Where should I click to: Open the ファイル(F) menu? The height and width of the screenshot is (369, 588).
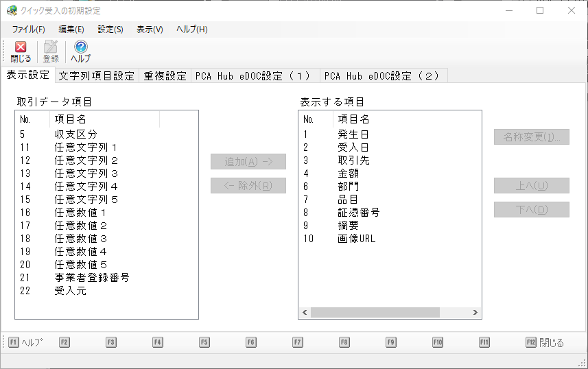click(29, 29)
